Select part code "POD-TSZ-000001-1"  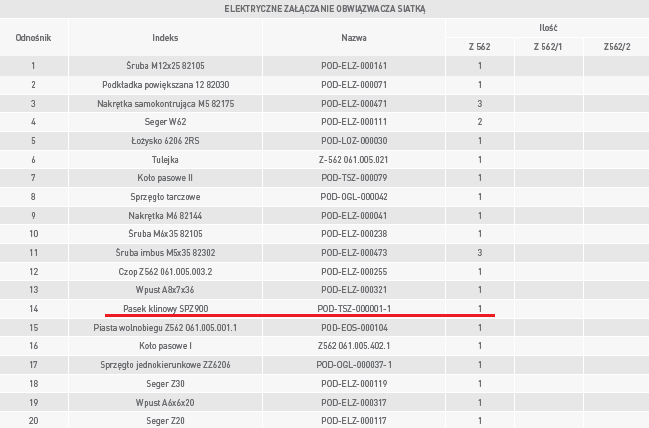353,309
